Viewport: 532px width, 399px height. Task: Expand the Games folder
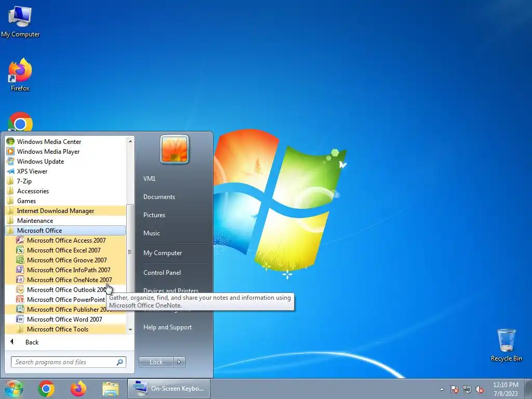(x=65, y=201)
